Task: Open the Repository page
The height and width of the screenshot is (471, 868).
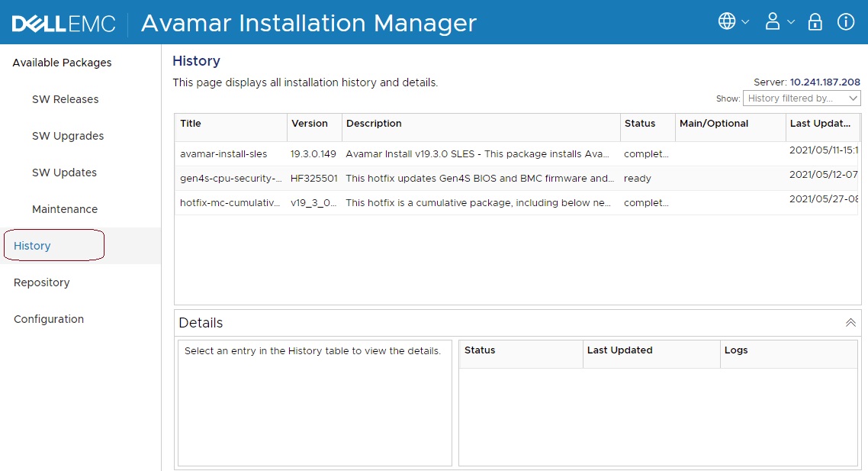Action: (41, 282)
